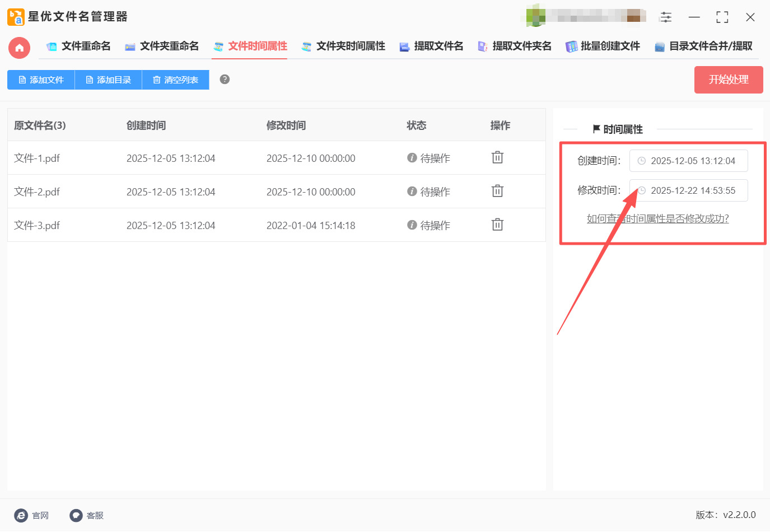Click the 添加文件 button

(x=41, y=80)
